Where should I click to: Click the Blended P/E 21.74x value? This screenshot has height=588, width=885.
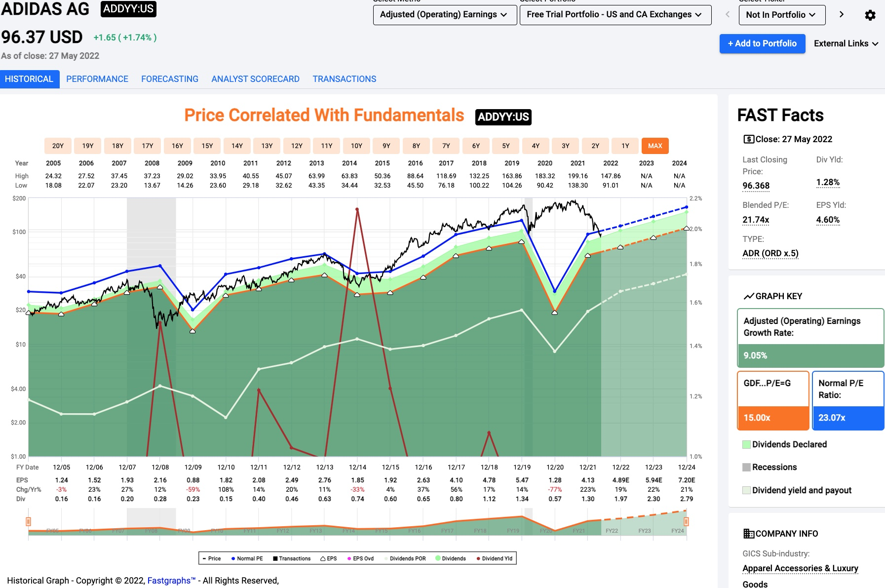pyautogui.click(x=756, y=220)
